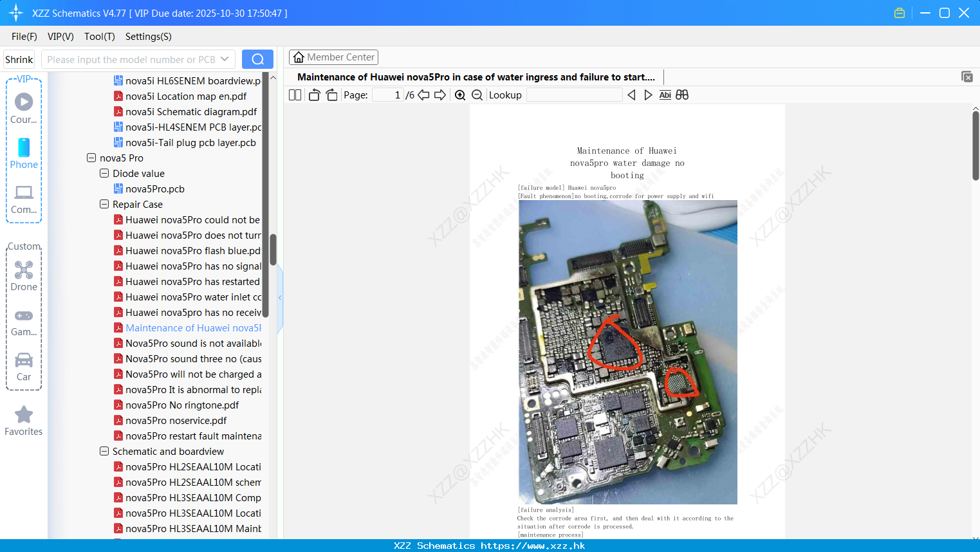Screen dimensions: 980x552
Task: Open Favorites in the sidebar
Action: point(24,421)
